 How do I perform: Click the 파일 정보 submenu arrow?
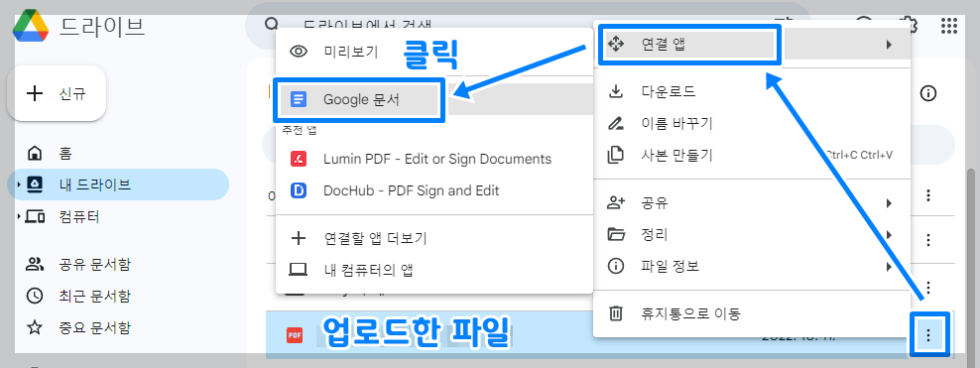tap(889, 267)
